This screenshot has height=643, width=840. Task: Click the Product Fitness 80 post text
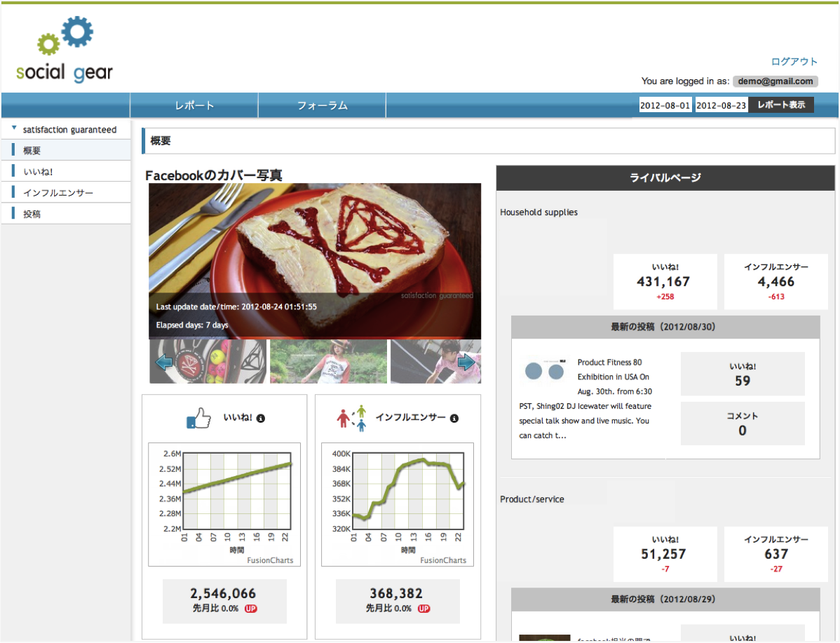[x=585, y=399]
